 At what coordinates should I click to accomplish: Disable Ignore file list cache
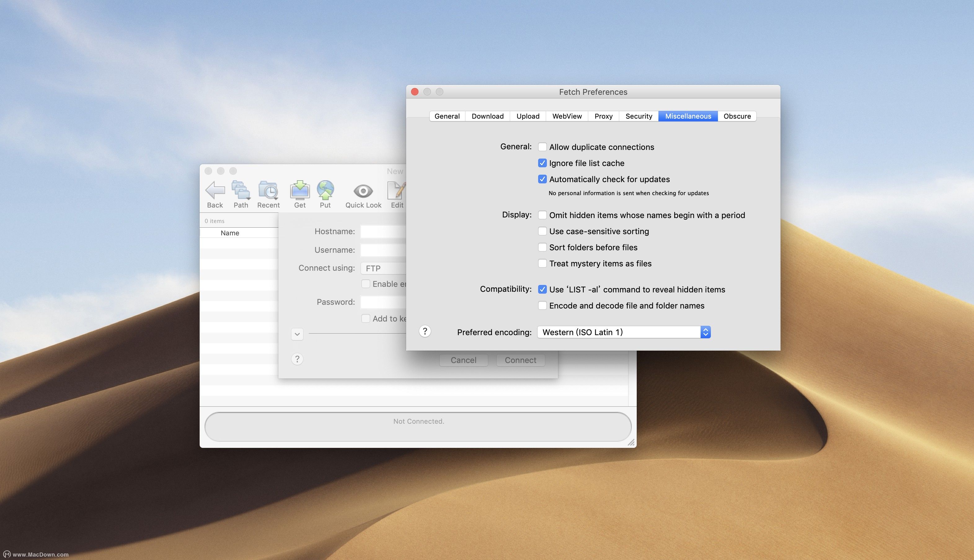(x=542, y=163)
